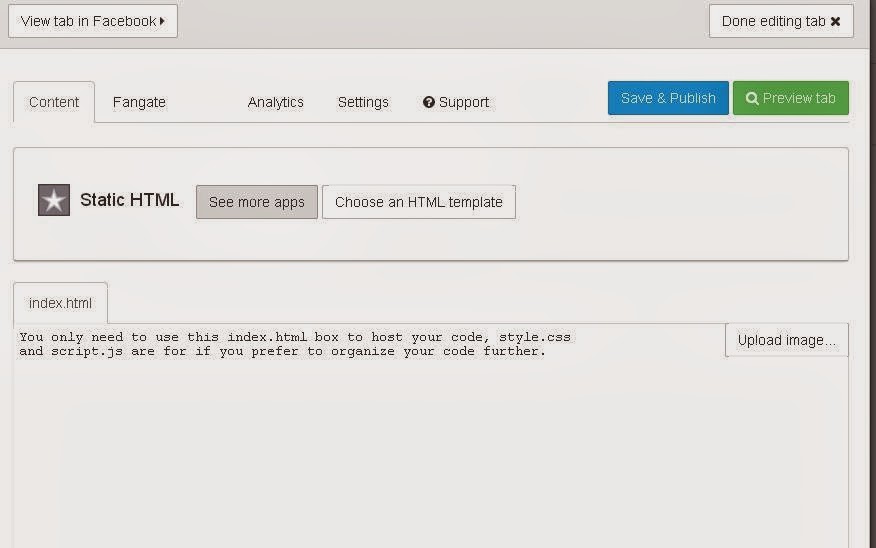Click See more apps button
This screenshot has width=876, height=548.
pyautogui.click(x=257, y=202)
